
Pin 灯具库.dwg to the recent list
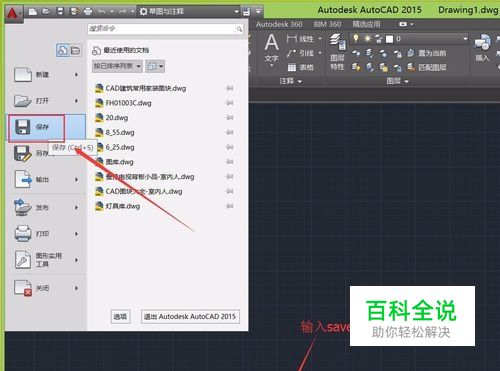point(230,206)
